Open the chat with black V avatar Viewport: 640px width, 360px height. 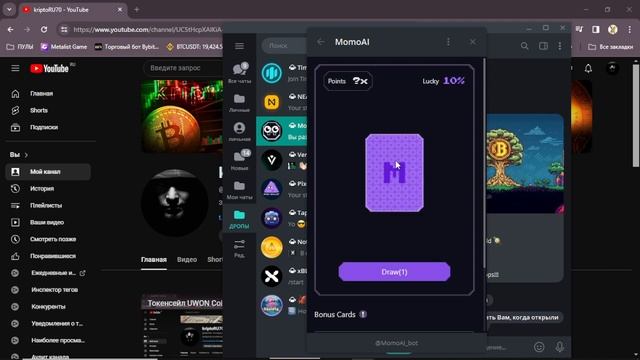coord(281,160)
